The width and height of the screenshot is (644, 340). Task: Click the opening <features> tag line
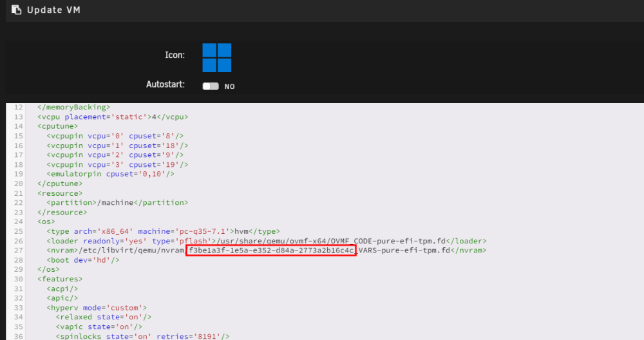pos(60,279)
